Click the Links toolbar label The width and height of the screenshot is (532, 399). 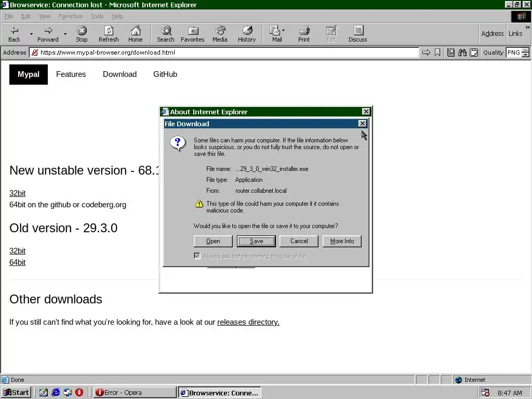(515, 33)
